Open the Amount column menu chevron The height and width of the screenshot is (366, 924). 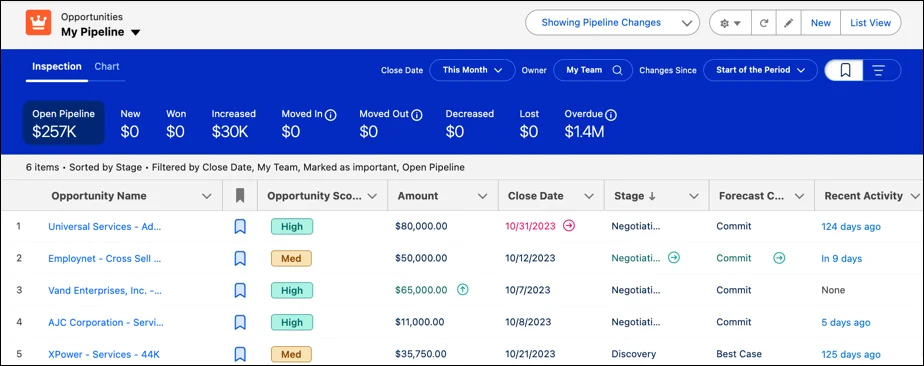pos(483,196)
